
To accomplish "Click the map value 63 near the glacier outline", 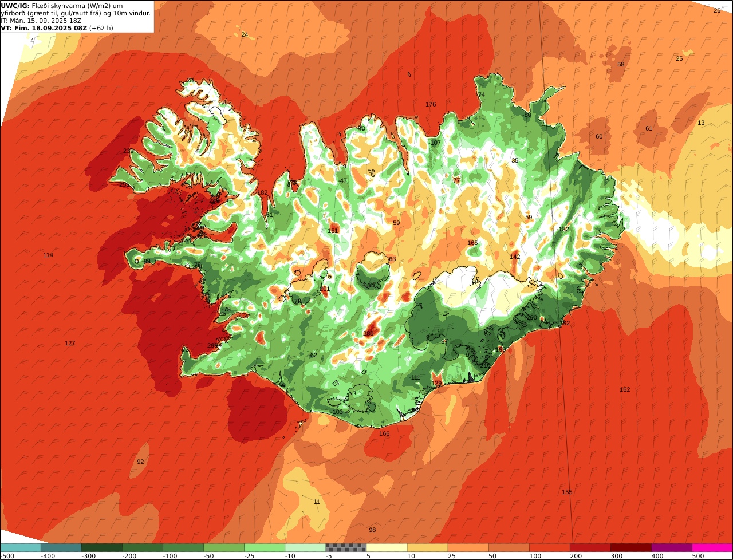I will [x=392, y=259].
